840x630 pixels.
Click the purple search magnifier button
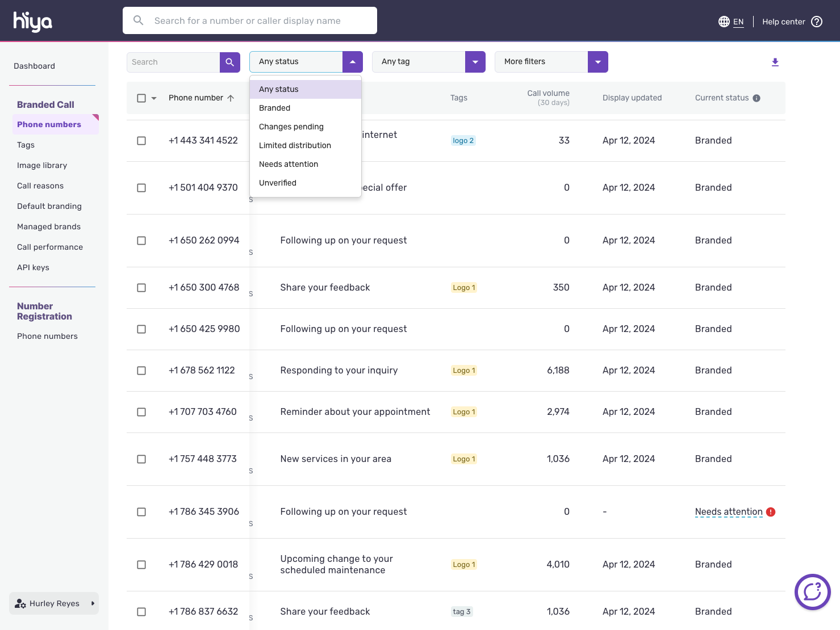[229, 62]
